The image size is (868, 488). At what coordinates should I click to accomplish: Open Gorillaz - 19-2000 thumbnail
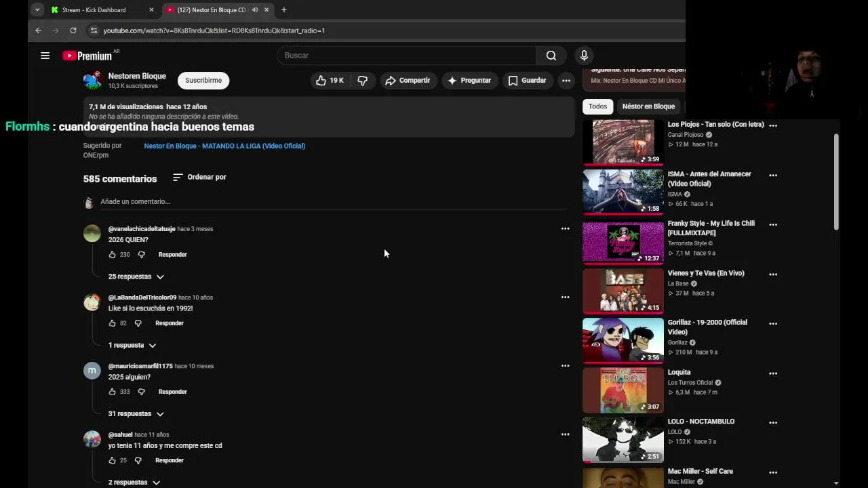pos(623,340)
